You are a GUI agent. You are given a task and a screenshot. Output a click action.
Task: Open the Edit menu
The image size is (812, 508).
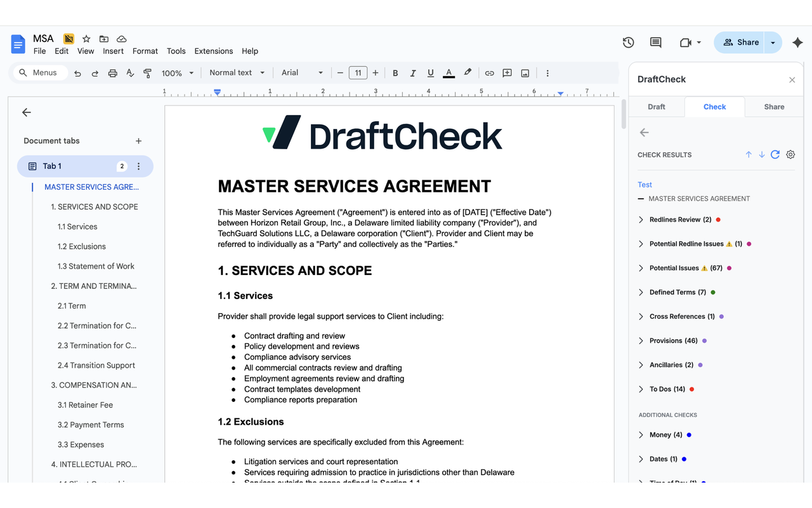pos(62,51)
